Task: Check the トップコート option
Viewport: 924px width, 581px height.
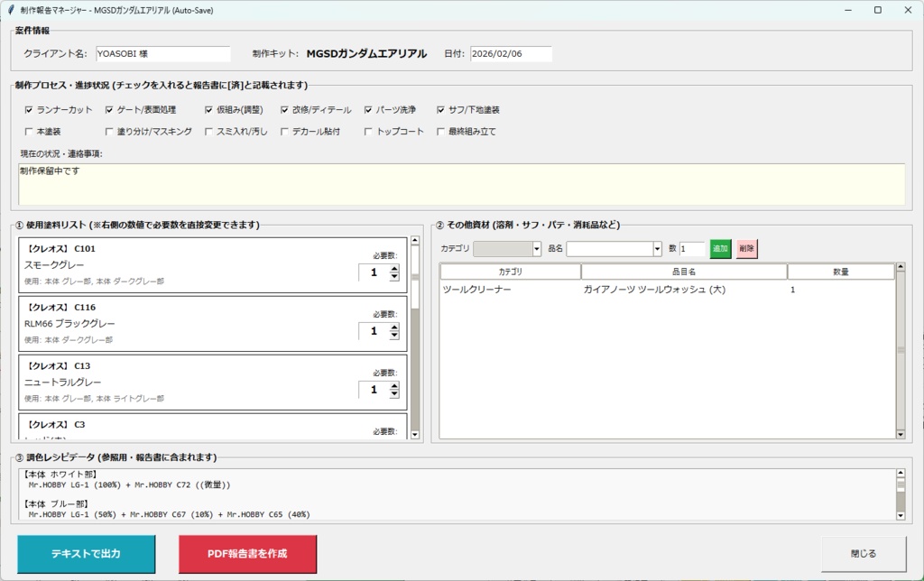Action: click(367, 131)
